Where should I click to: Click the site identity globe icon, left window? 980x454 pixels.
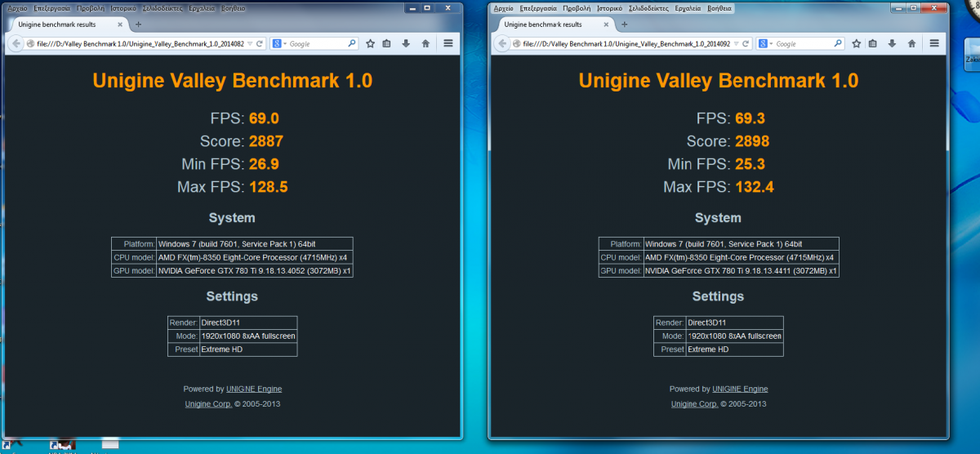pos(30,43)
